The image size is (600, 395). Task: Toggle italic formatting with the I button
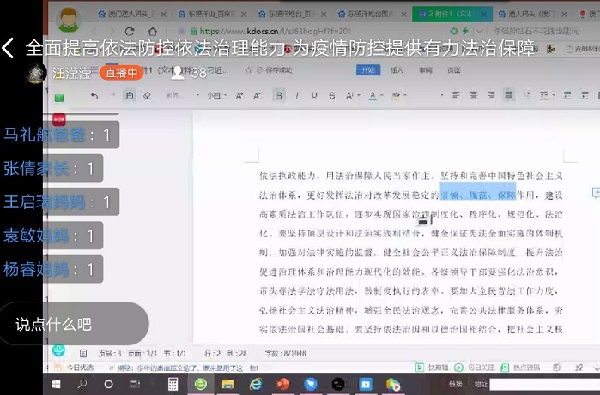[297, 96]
